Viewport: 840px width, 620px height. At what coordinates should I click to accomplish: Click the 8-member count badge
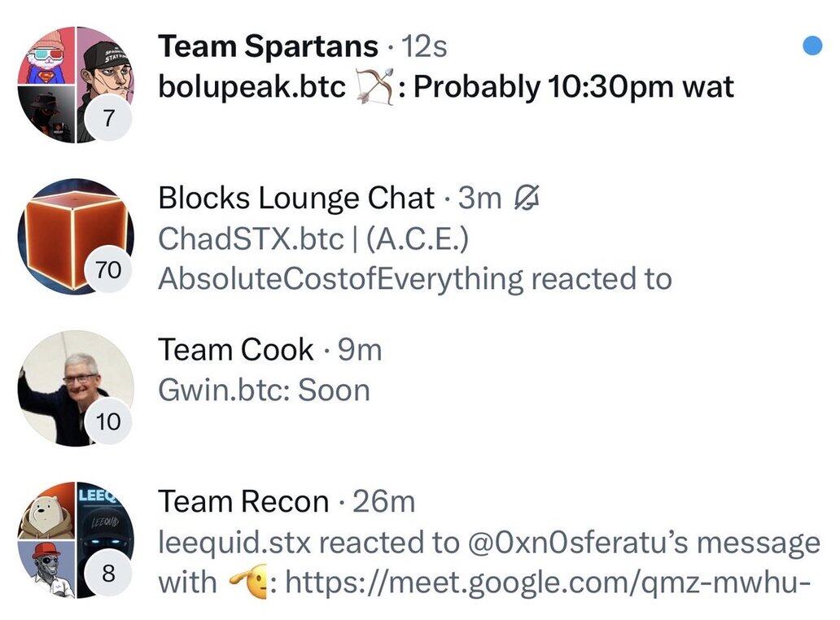tap(108, 574)
